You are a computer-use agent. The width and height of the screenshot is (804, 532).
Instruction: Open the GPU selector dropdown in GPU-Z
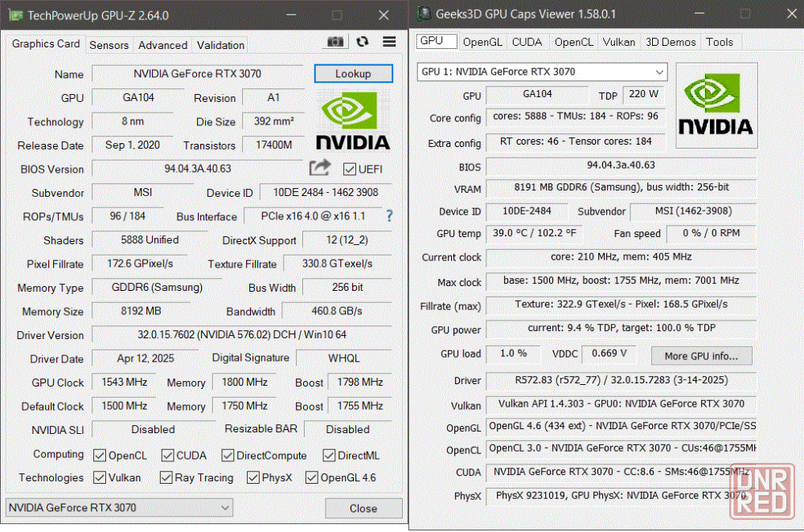tap(120, 507)
